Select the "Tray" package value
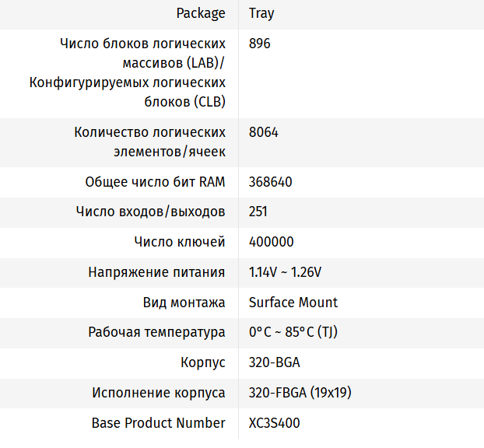484x448 pixels. [261, 13]
